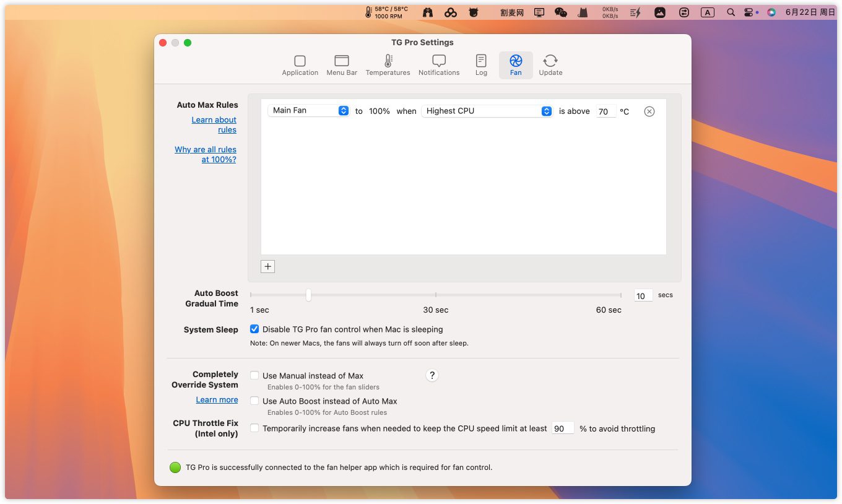Enable Use Auto Boost instead of Auto Max
The image size is (842, 504).
(254, 401)
